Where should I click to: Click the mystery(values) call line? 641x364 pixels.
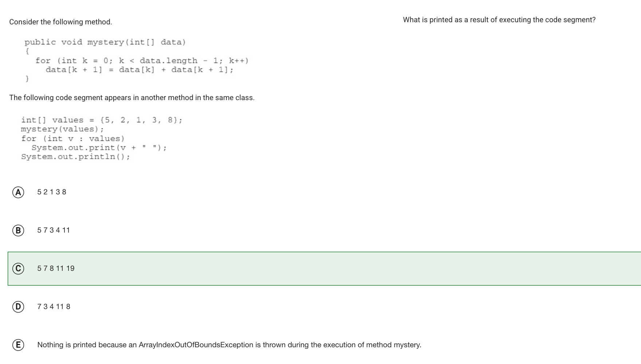pos(62,129)
